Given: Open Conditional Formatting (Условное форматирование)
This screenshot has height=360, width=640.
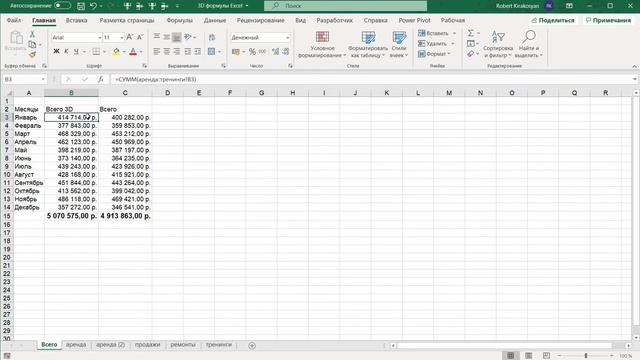Looking at the screenshot, I should 322,44.
